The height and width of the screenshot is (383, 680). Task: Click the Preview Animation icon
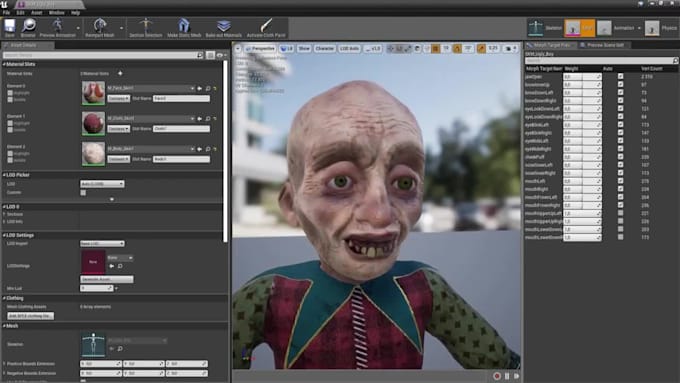(x=57, y=25)
